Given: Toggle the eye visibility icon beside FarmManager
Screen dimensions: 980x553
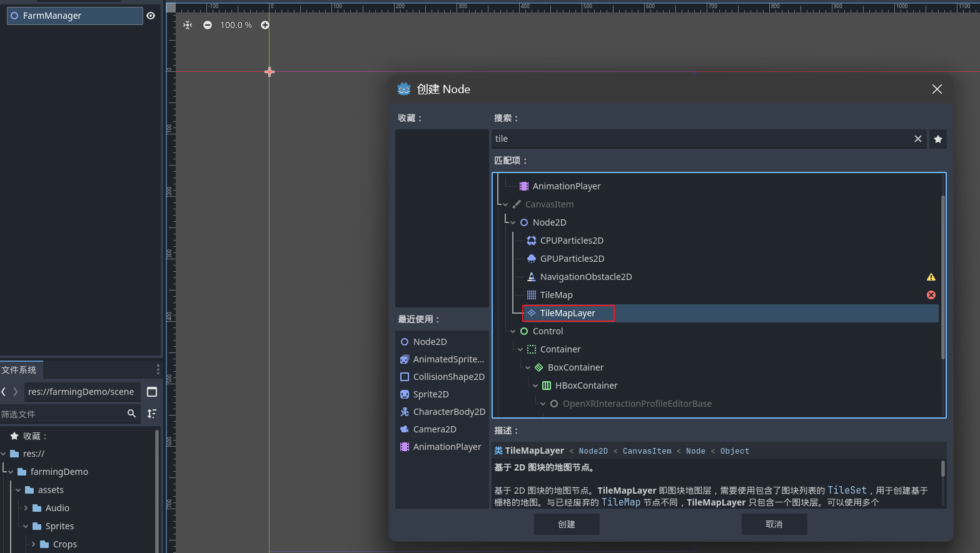Looking at the screenshot, I should (x=151, y=16).
